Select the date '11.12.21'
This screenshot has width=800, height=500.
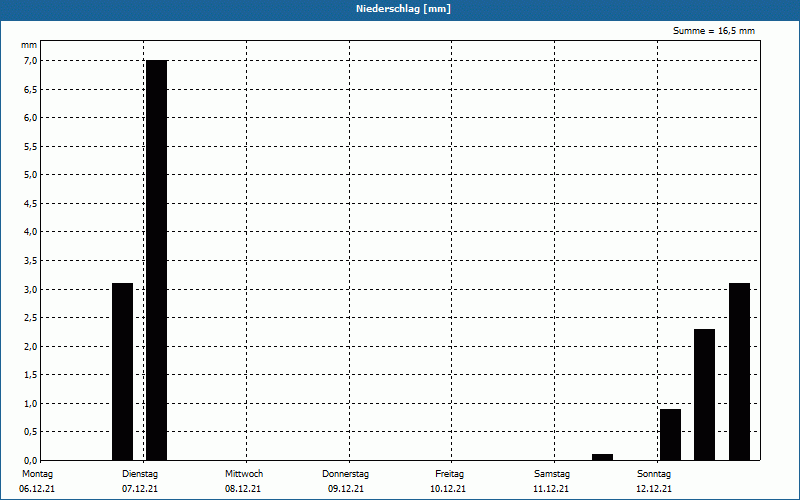point(551,489)
